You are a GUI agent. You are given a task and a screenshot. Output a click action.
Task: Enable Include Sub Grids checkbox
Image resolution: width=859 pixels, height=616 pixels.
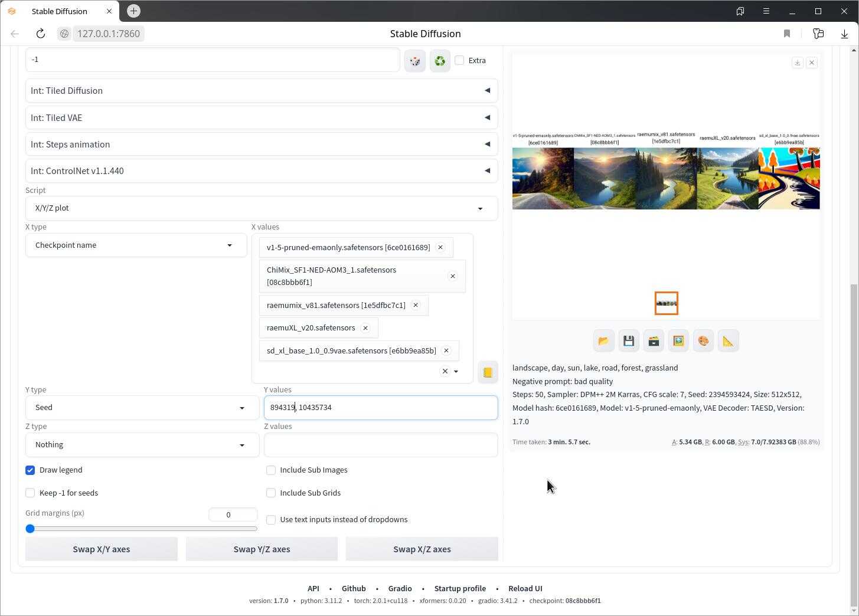pos(271,493)
